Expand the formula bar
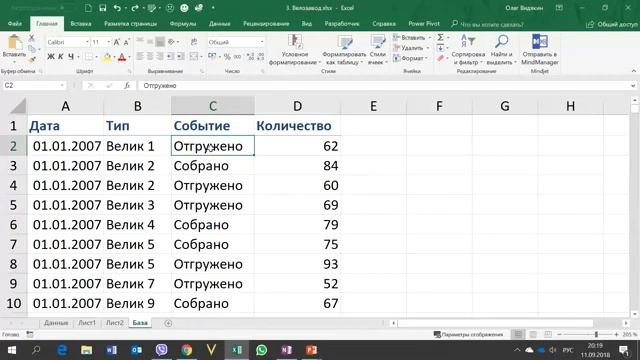Viewport: 640px width, 360px height. pos(633,85)
